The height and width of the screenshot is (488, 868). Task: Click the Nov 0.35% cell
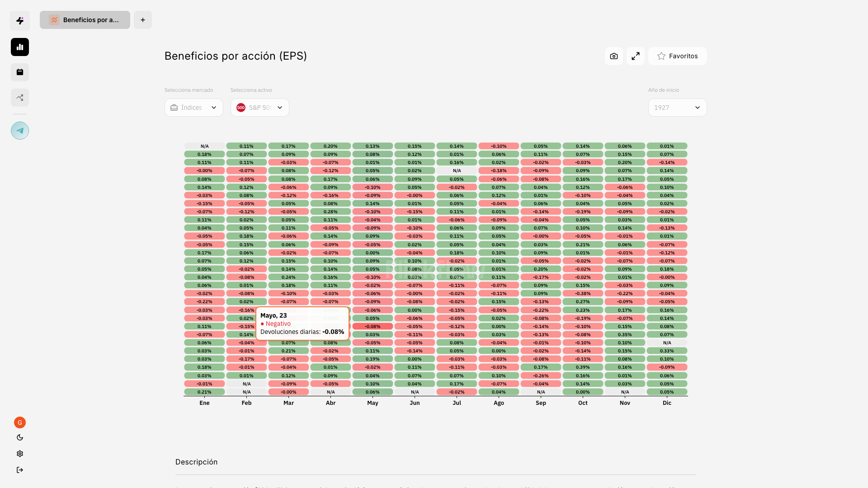point(625,335)
